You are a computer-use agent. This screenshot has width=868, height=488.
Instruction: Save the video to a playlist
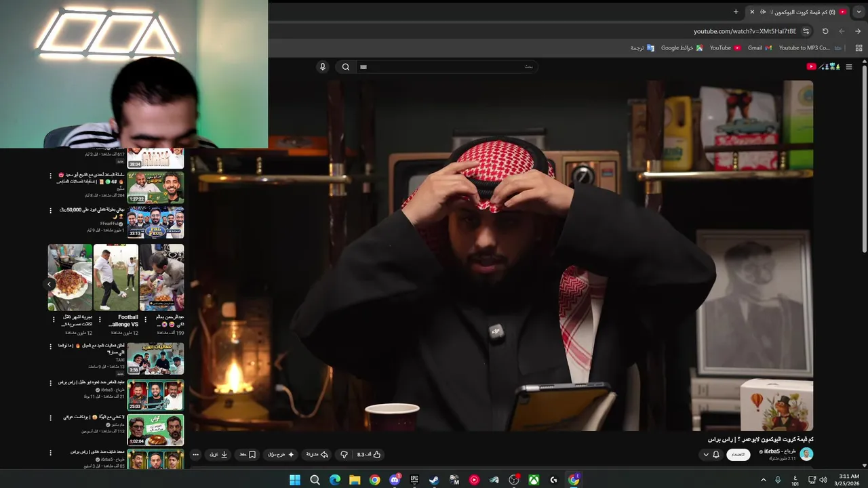[248, 454]
